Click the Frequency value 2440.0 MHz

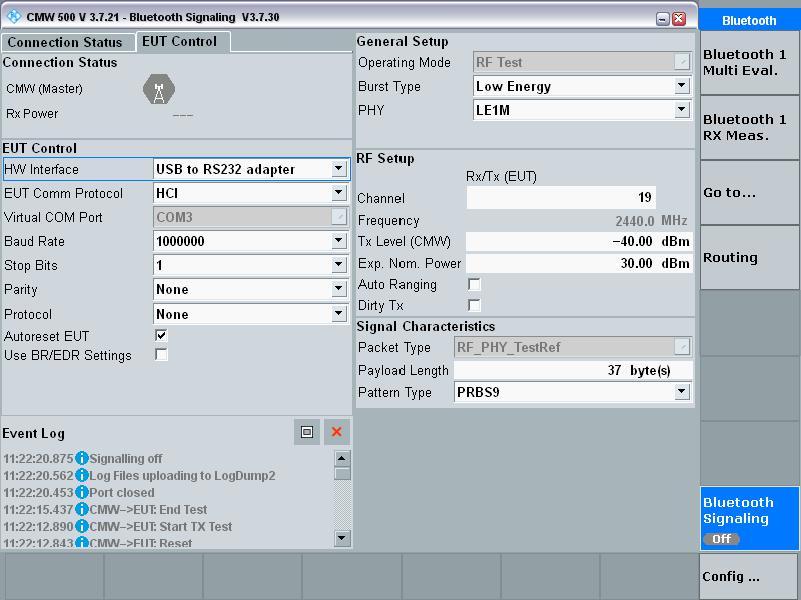coord(651,221)
